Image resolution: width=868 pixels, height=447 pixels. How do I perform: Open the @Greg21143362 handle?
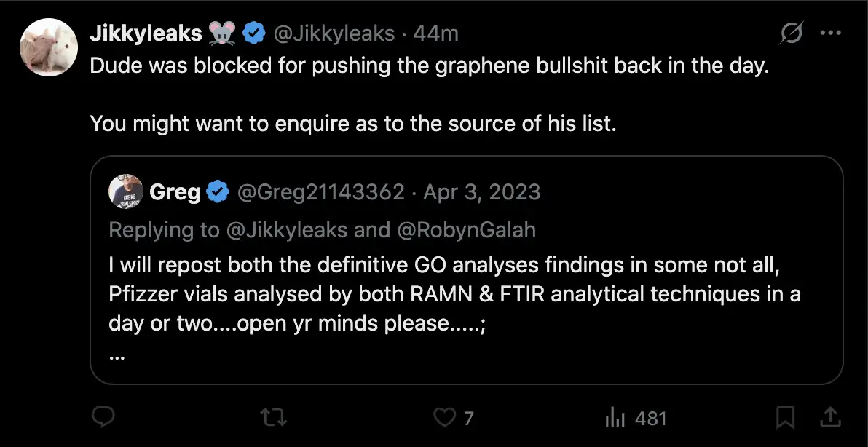(321, 192)
